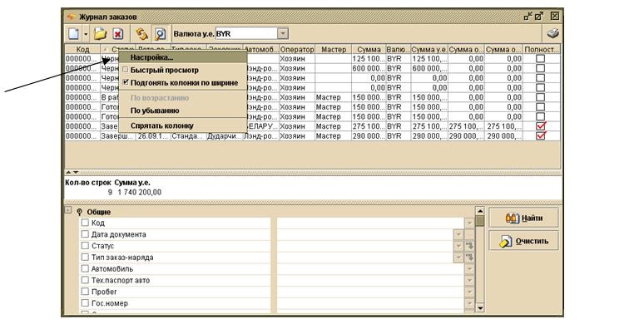644x324 pixels.
Task: Click the Журнал заказов title icon
Action: point(72,17)
